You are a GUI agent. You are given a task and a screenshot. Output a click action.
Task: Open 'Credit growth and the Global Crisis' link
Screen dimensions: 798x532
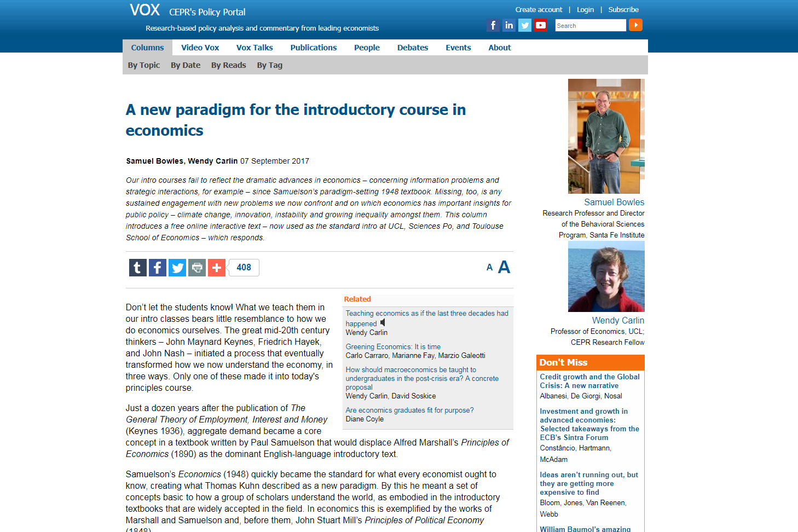589,381
